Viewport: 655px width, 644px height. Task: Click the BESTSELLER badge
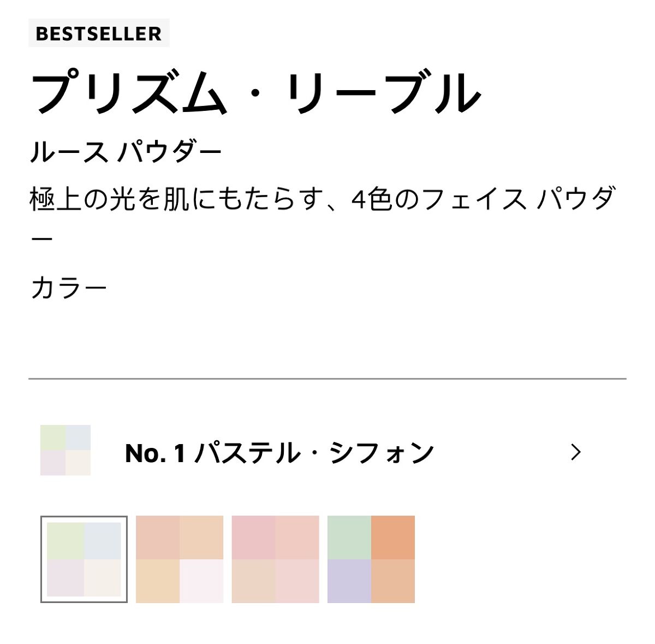pyautogui.click(x=99, y=33)
